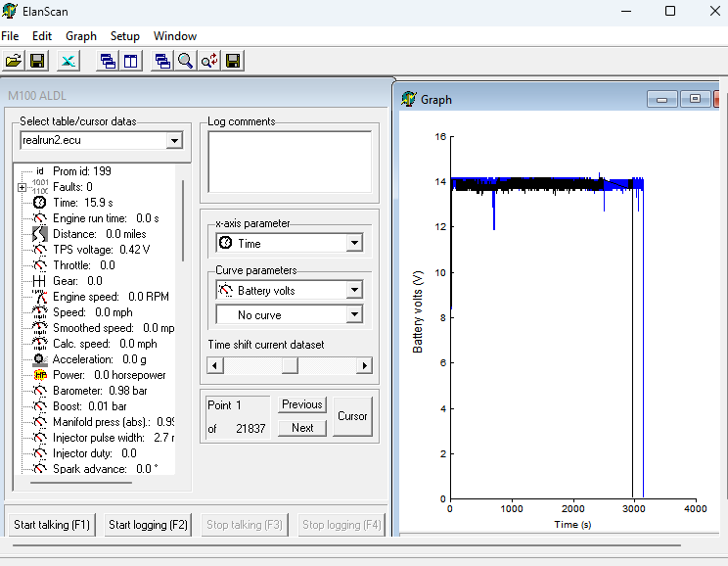This screenshot has height=566, width=728.
Task: Open the realrun2.ecu dataset dropdown
Action: pyautogui.click(x=174, y=140)
